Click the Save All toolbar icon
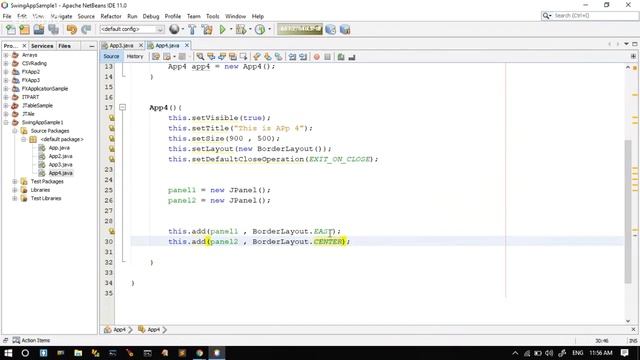 [x=53, y=29]
